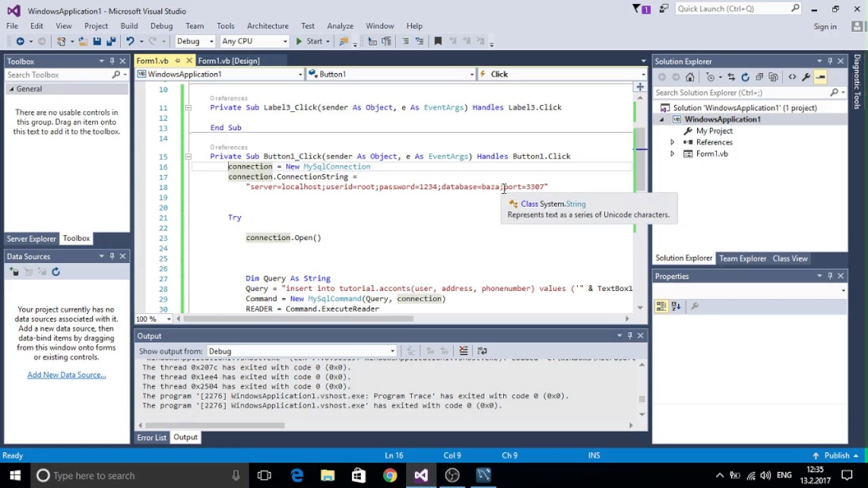Undo the last edit via toolbar
Screen dimensions: 868x488
130,41
